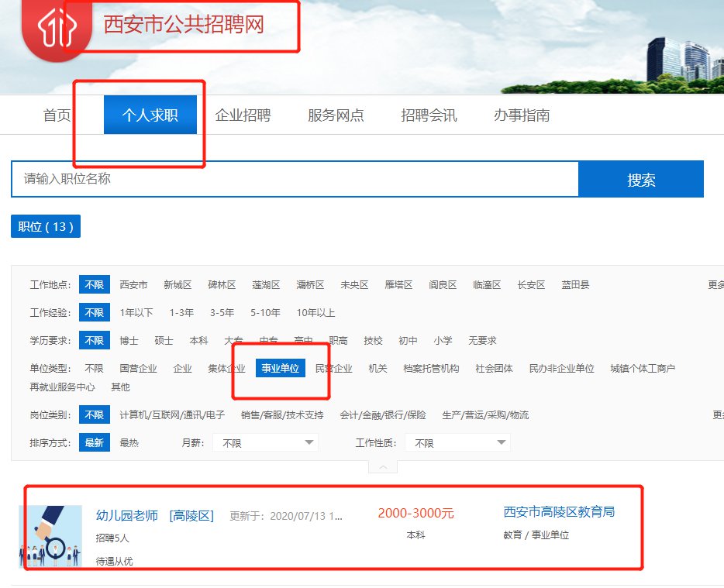
Task: Click the kindergarten teacher job thumbnail
Action: pyautogui.click(x=50, y=536)
